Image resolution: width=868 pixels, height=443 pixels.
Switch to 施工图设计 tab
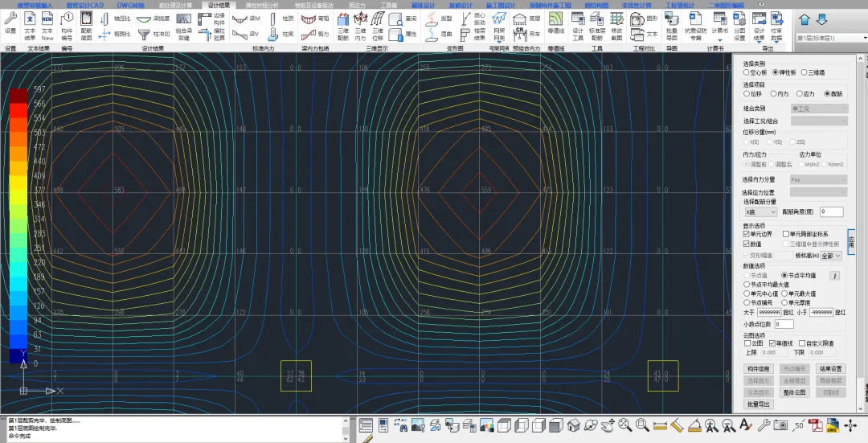[501, 5]
